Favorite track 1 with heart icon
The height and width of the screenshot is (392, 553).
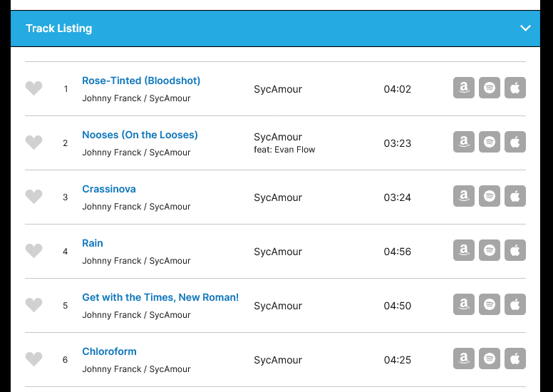click(34, 88)
